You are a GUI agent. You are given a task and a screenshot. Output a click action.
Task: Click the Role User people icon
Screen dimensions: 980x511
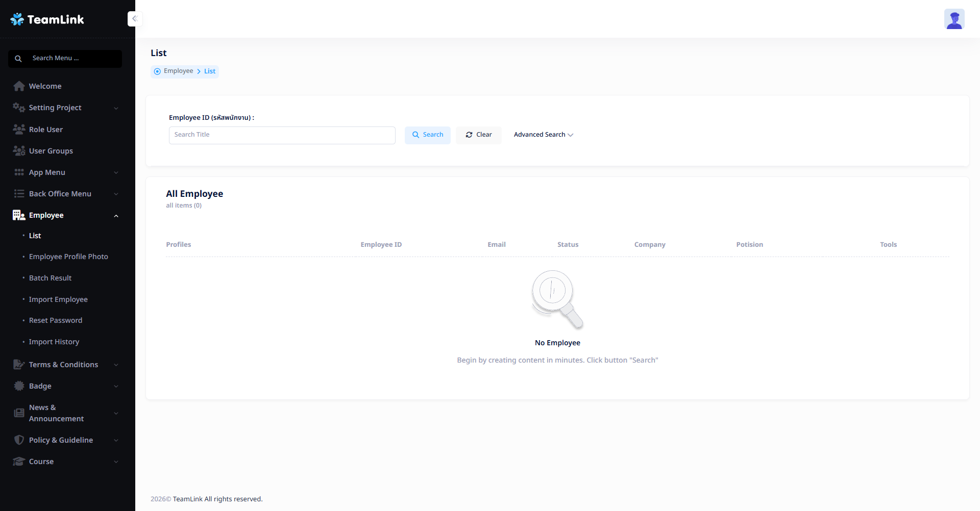point(19,130)
